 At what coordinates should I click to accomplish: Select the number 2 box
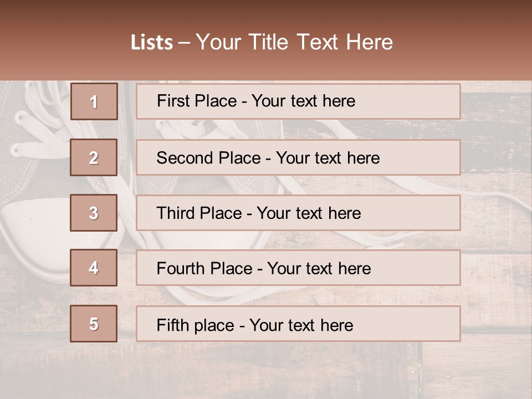(94, 157)
